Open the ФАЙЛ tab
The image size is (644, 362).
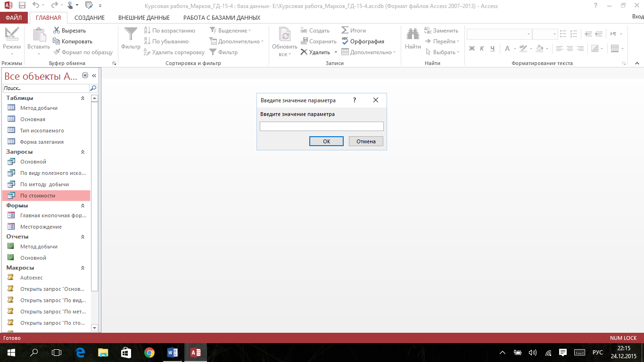[x=14, y=17]
